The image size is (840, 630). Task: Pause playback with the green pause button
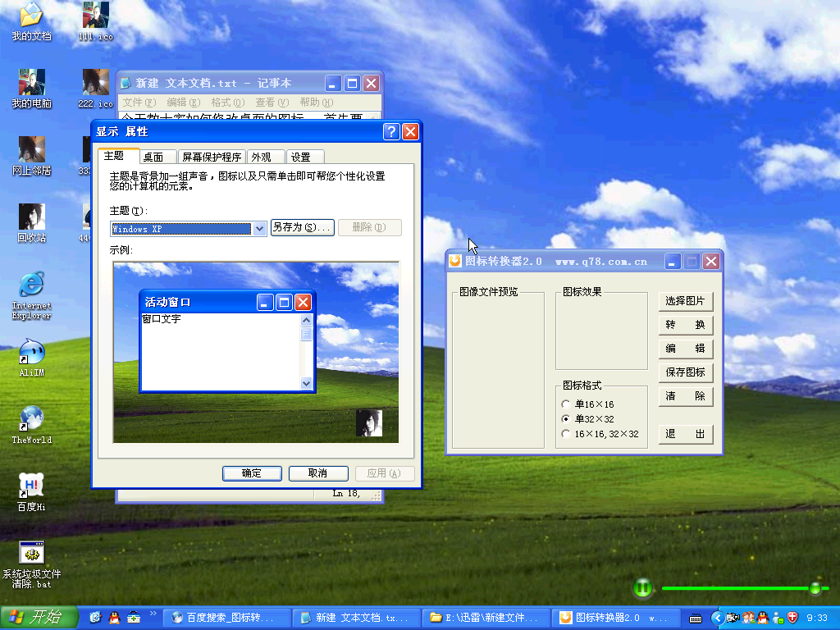click(x=643, y=588)
